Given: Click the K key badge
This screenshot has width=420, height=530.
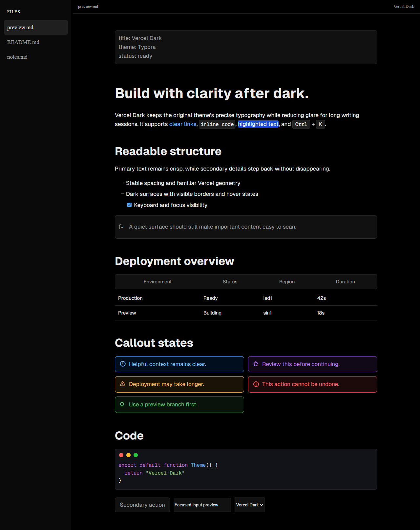Looking at the screenshot, I should 321,124.
